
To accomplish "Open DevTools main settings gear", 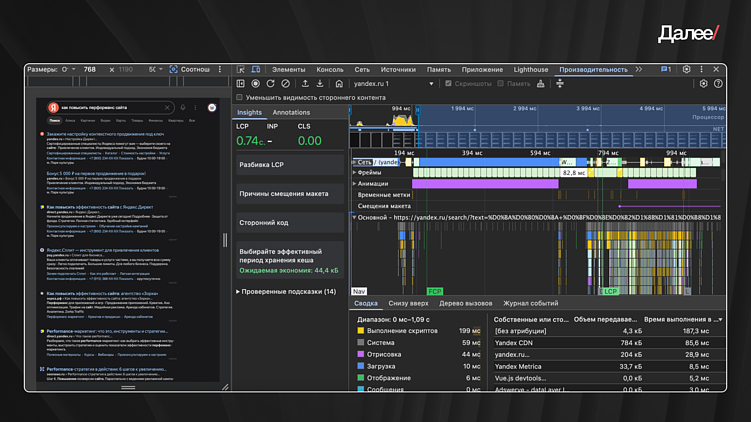I will coord(686,69).
